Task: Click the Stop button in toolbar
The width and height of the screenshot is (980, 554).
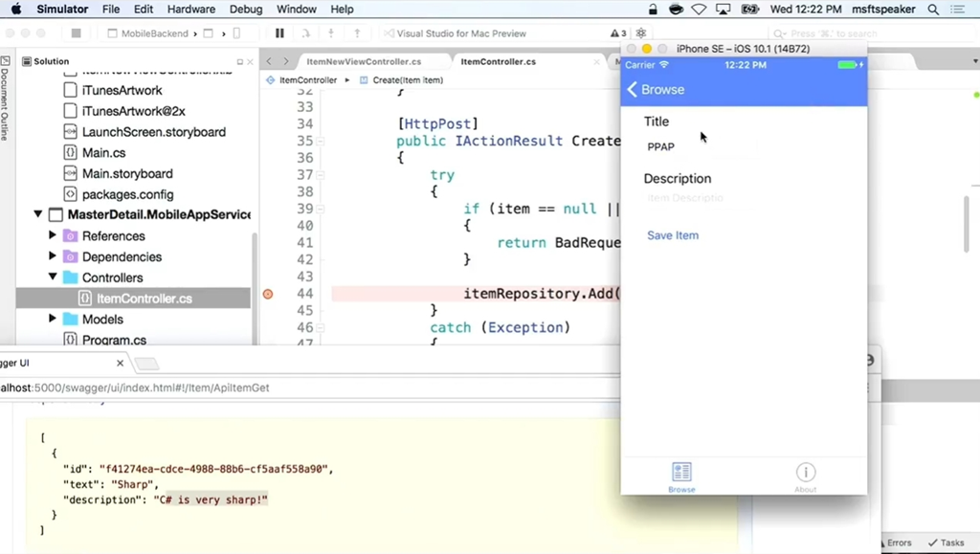Action: point(77,33)
